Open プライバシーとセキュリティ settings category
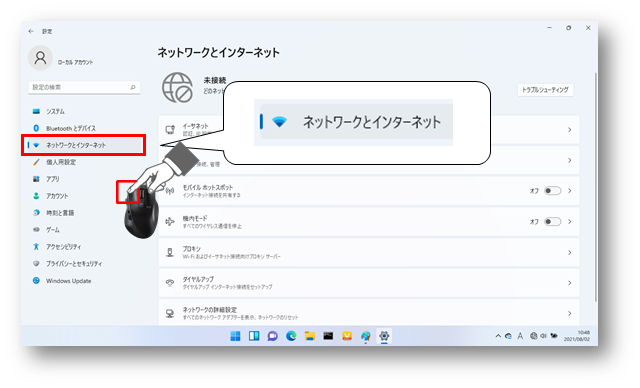Screen dimensions: 640x388 [67, 264]
